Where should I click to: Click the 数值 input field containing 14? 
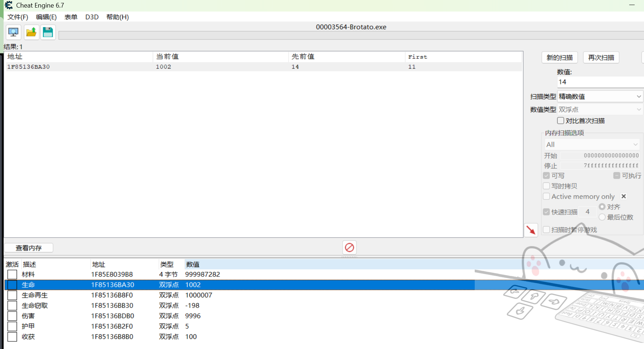tap(600, 82)
